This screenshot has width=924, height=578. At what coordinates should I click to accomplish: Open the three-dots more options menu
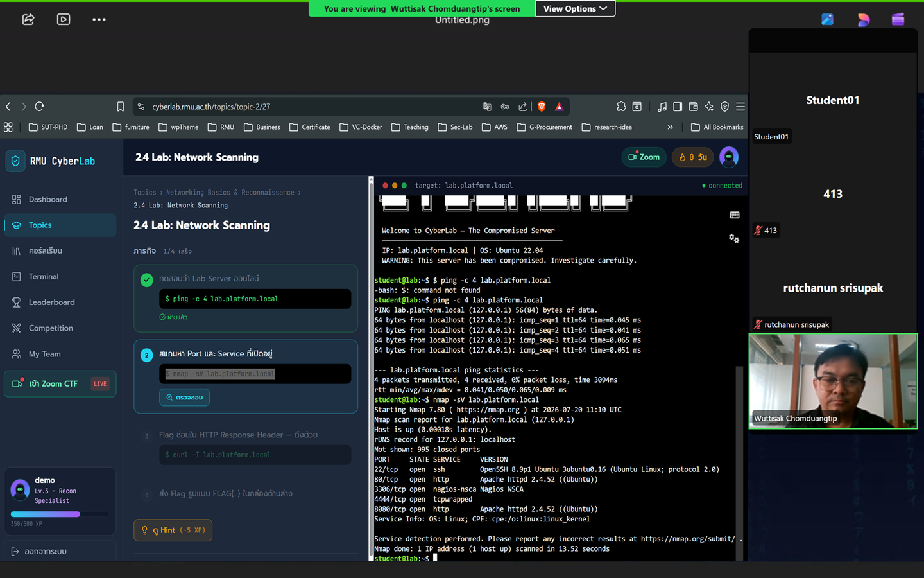[x=99, y=19]
